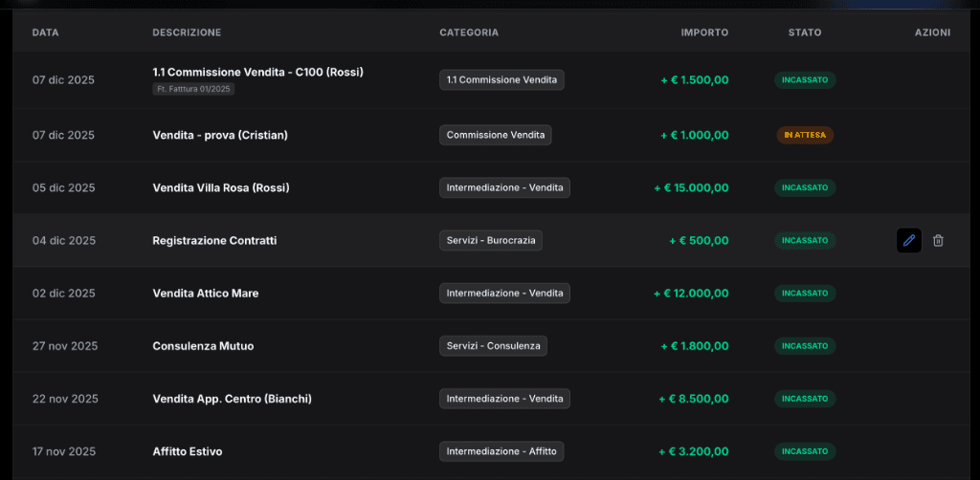Click the + € 15.000,00 amount
Viewport: 980px width, 480px height.
691,188
